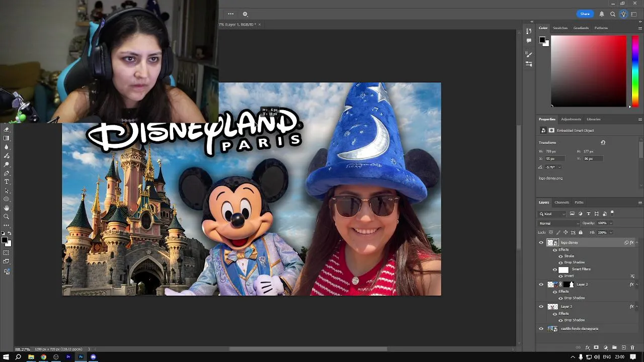The height and width of the screenshot is (362, 644).
Task: Open the options gear in top bar
Action: pos(245,14)
